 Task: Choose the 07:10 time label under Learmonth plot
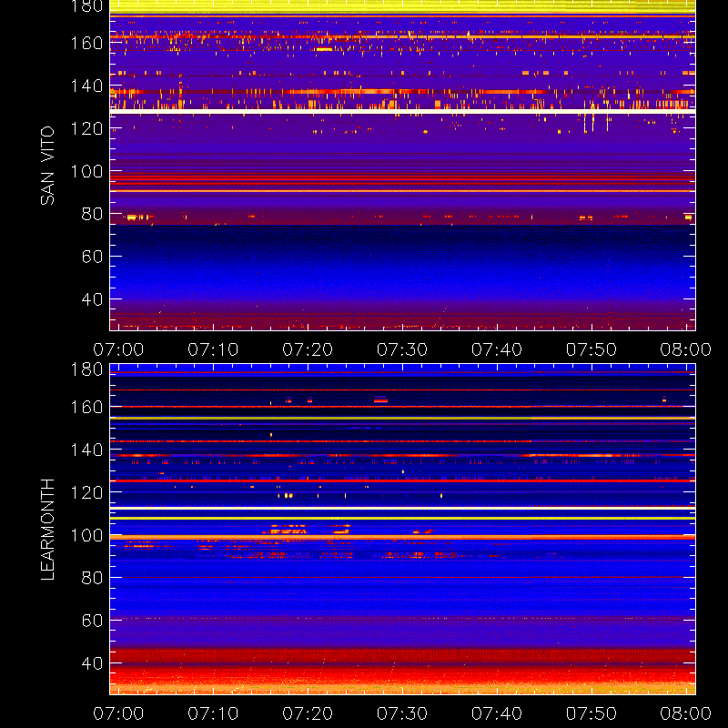tap(213, 713)
